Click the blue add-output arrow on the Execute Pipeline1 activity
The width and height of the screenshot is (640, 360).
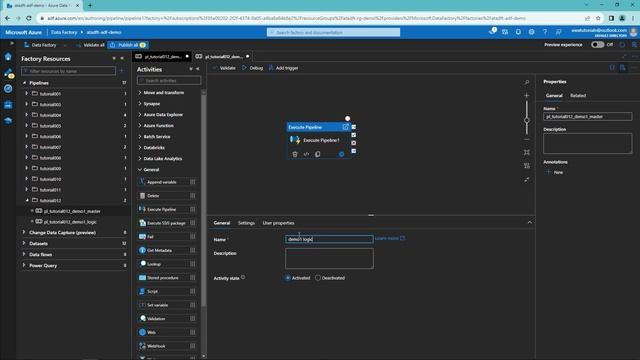click(x=341, y=154)
